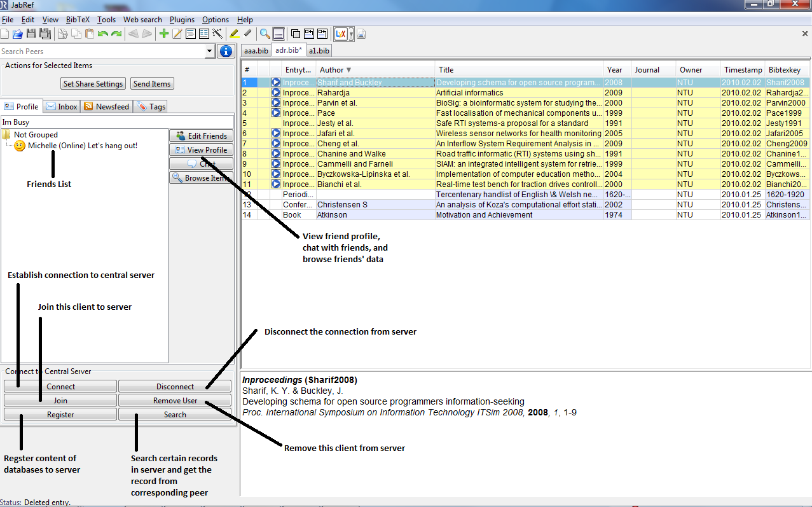Click the document icon right of the LyX dropdown
This screenshot has width=812, height=507.
click(361, 34)
